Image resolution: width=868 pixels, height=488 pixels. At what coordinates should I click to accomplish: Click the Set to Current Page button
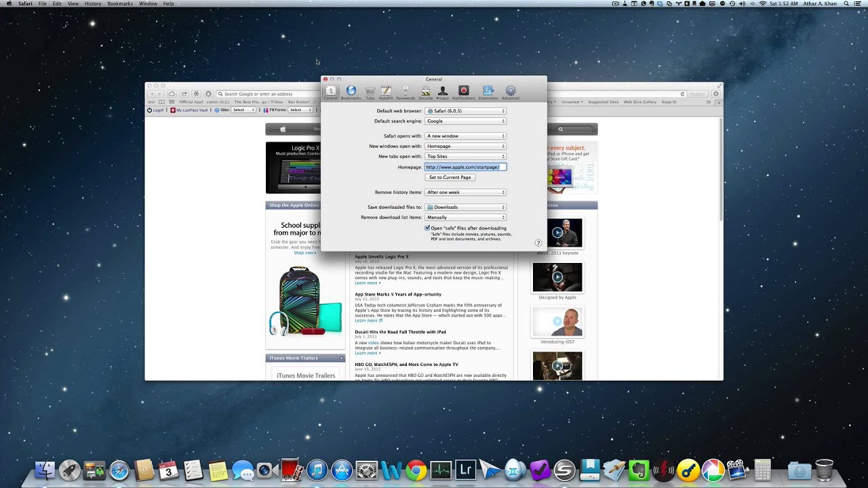tap(450, 178)
